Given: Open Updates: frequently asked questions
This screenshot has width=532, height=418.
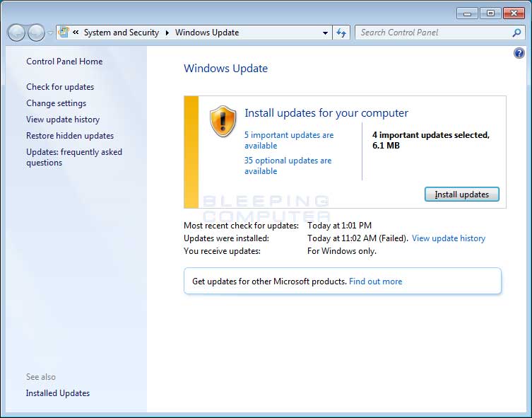Looking at the screenshot, I should click(74, 157).
